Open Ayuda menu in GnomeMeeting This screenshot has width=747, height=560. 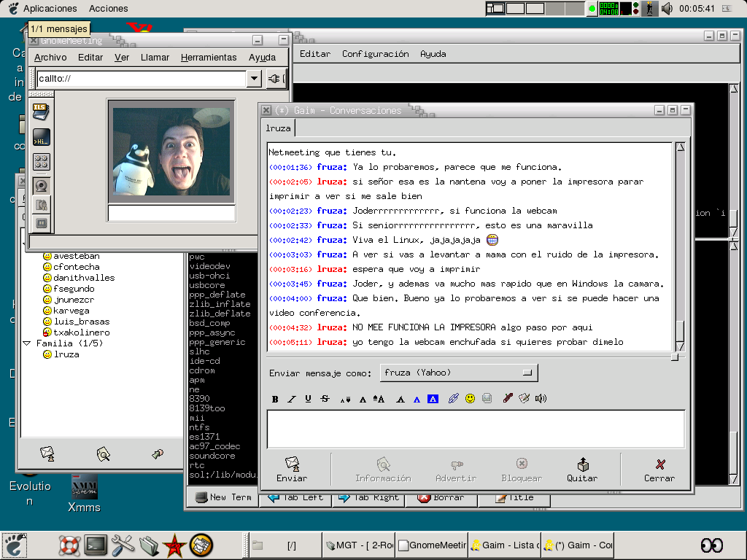262,58
